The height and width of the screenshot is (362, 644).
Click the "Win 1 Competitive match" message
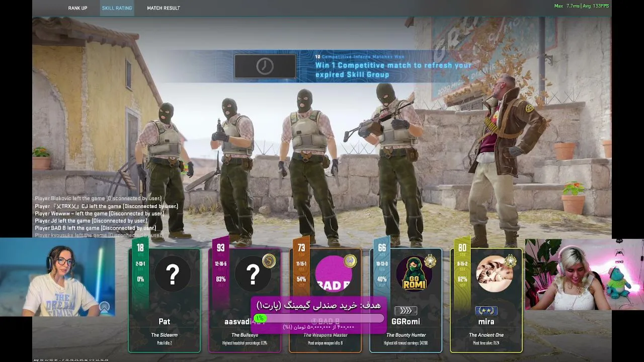tap(393, 70)
